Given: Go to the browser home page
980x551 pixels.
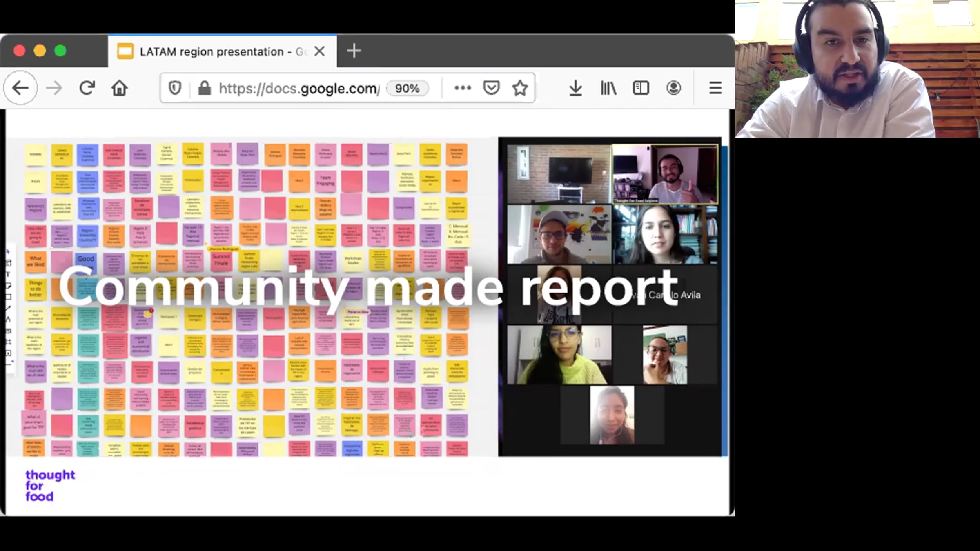Looking at the screenshot, I should [120, 88].
